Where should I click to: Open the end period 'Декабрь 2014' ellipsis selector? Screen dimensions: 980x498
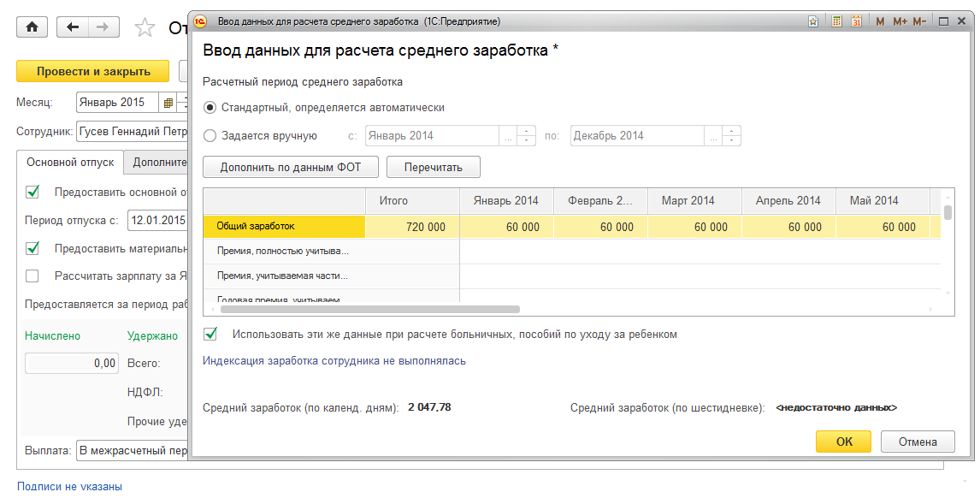coord(713,135)
